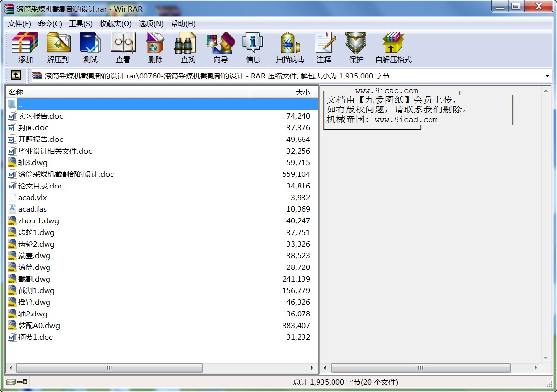This screenshot has width=557, height=392.
Task: Open the 注释 (Comment) toolbar icon
Action: click(x=323, y=47)
